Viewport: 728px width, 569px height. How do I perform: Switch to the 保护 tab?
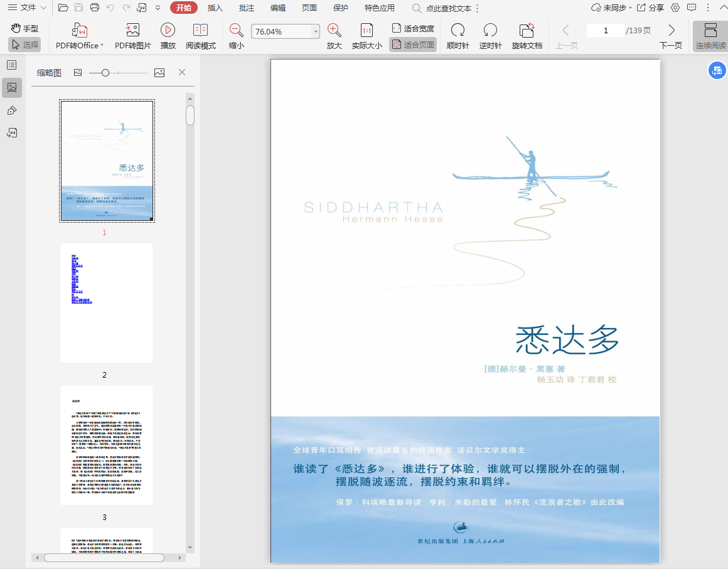pos(340,8)
